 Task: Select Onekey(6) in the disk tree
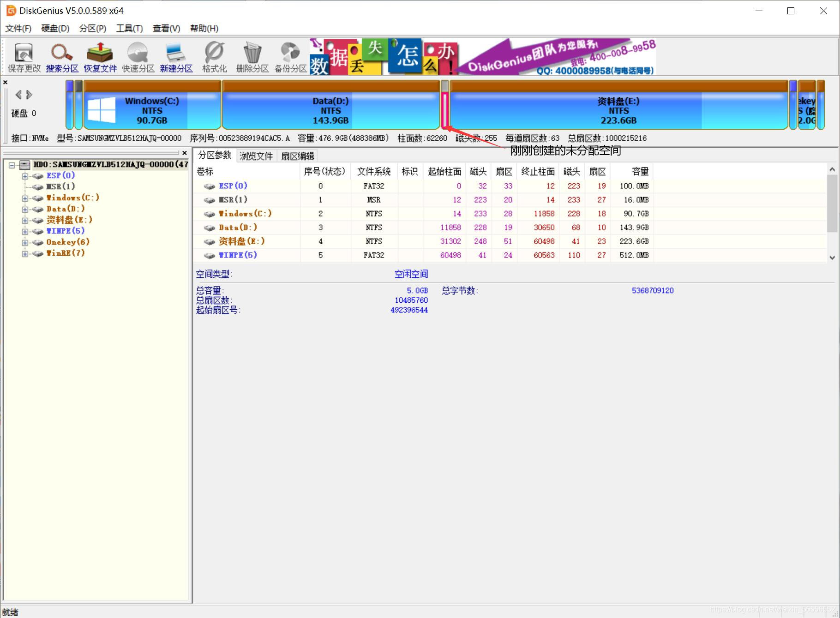click(68, 242)
